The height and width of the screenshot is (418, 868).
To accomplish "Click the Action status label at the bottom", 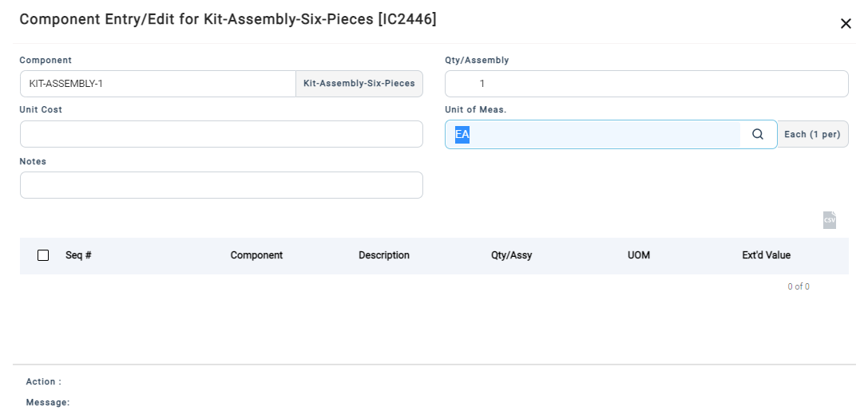I will tap(43, 382).
